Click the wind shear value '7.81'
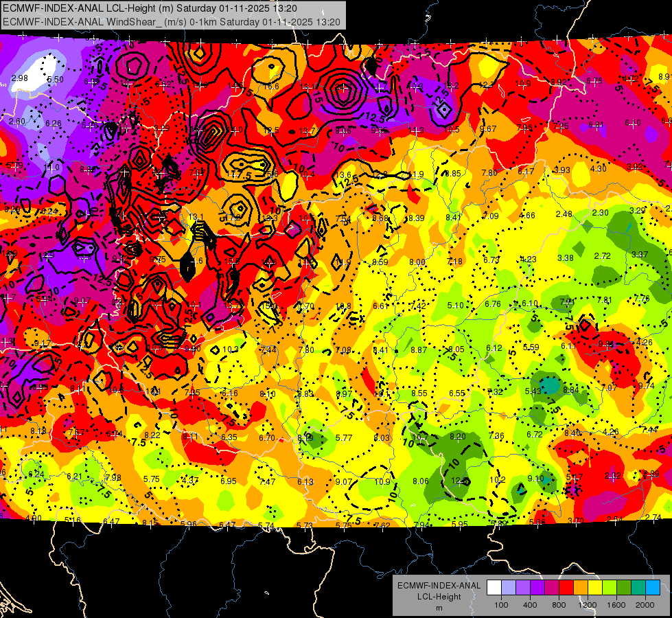 (604, 300)
